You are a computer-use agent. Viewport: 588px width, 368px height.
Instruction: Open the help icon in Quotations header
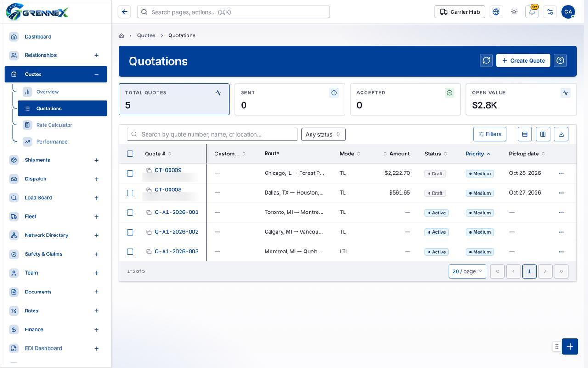560,60
